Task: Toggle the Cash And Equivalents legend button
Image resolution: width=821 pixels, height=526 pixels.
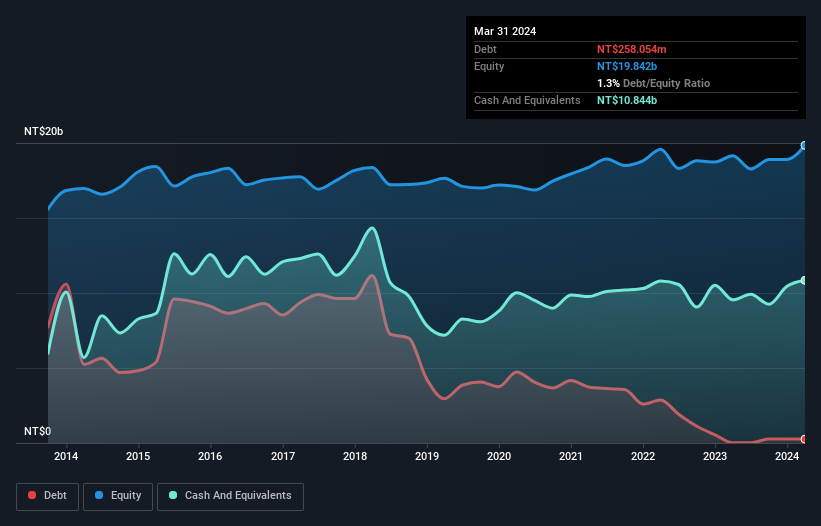Action: click(x=230, y=496)
